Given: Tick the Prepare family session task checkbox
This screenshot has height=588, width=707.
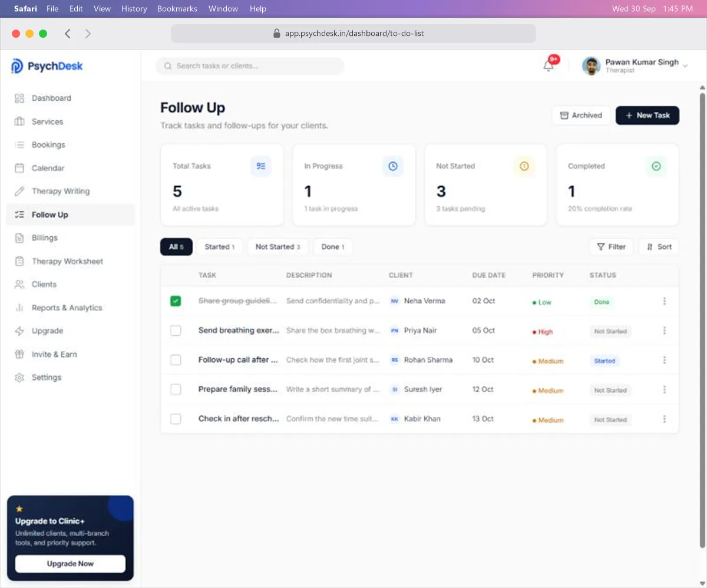Looking at the screenshot, I should tap(176, 389).
